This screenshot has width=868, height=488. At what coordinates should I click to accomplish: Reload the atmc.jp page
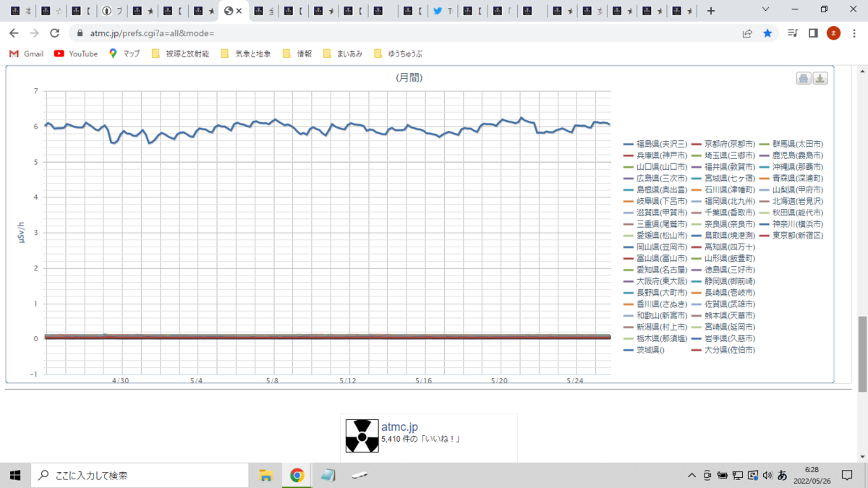coord(54,33)
